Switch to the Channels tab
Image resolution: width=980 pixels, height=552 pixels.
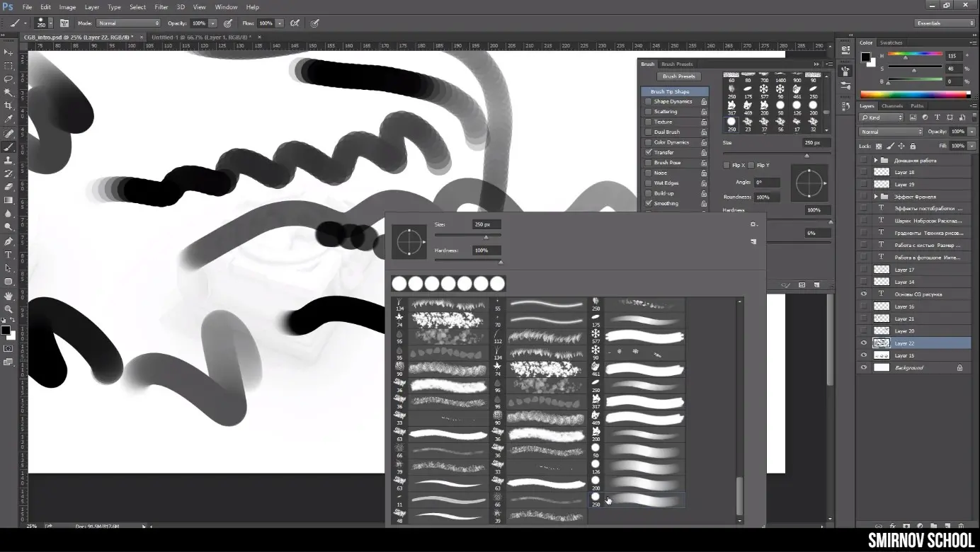(891, 106)
